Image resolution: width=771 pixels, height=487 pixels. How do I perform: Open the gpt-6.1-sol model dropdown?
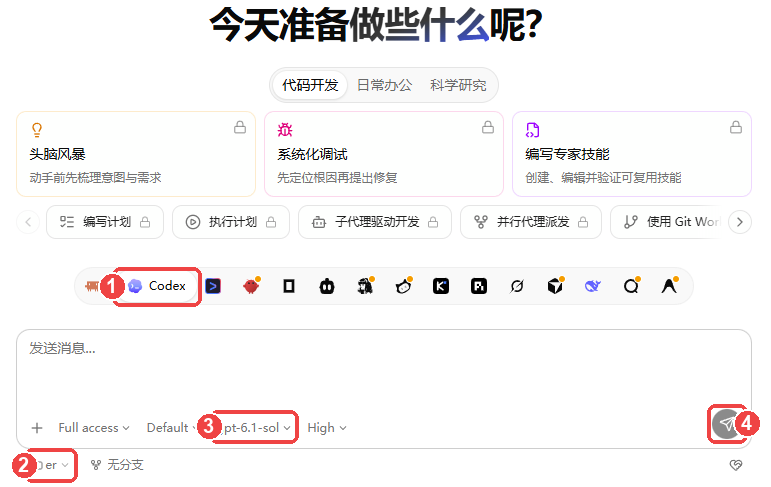click(x=255, y=428)
